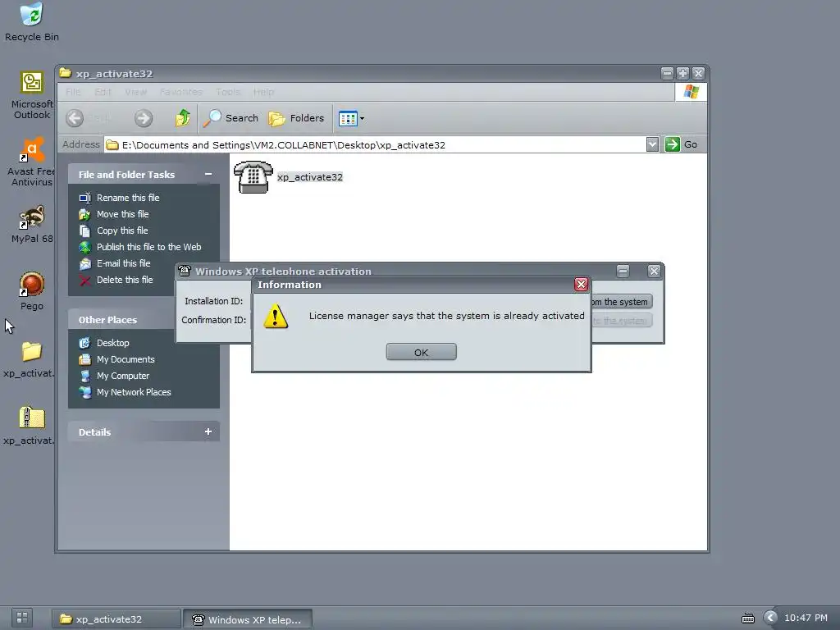Click the telephone icon in activation title bar
This screenshot has height=630, width=840.
pyautogui.click(x=185, y=271)
